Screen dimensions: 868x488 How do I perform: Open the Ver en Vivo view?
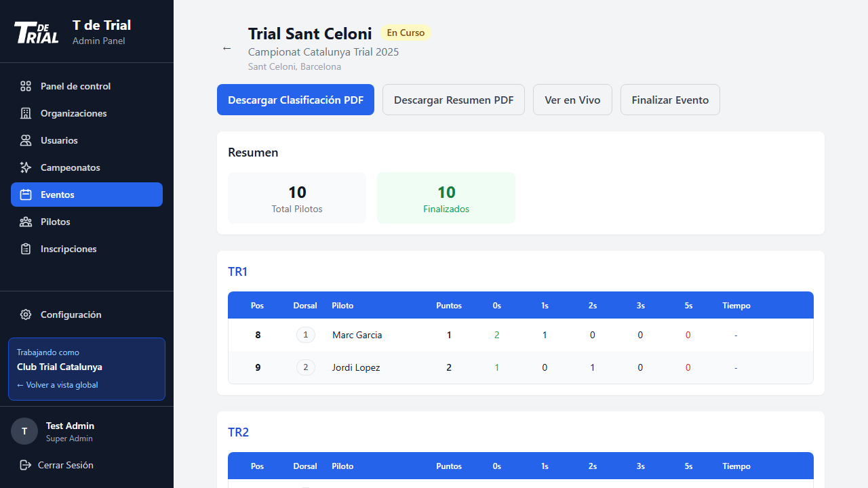(572, 100)
